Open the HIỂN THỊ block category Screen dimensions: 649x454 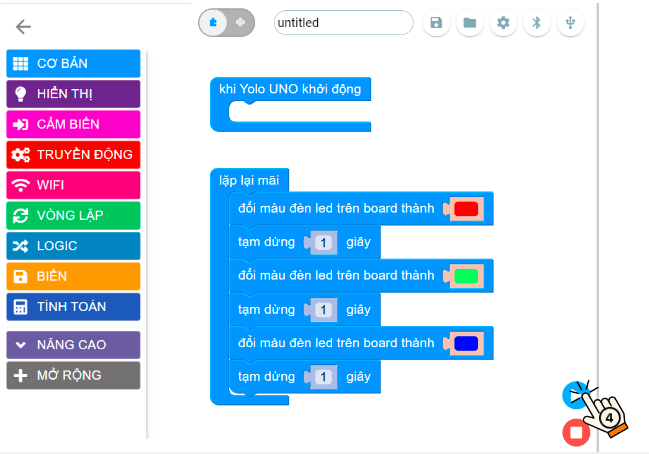click(73, 94)
